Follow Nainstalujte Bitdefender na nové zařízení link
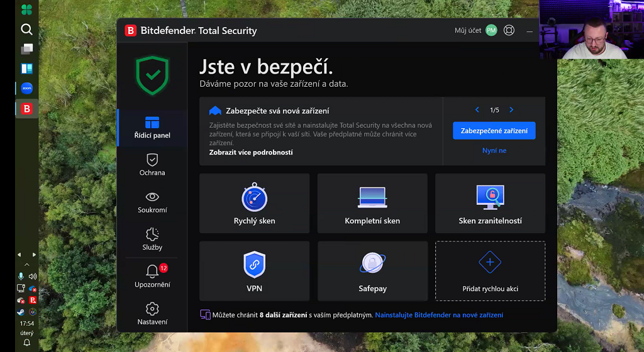This screenshot has width=644, height=352. tap(439, 315)
